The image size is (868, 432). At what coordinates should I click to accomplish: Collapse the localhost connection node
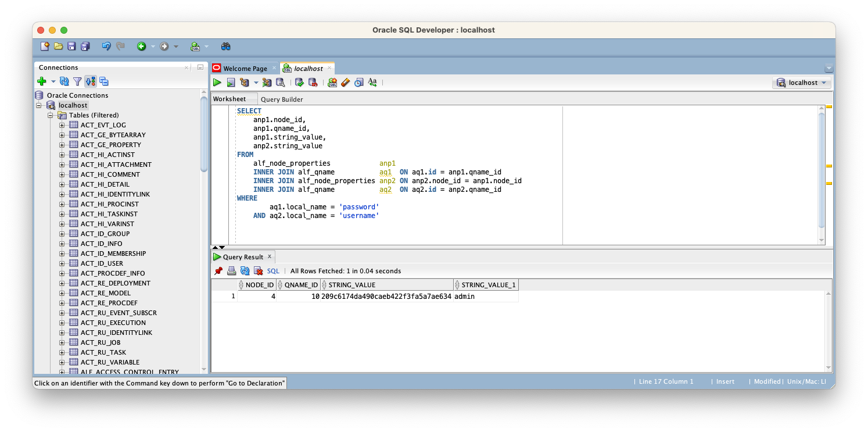point(39,105)
